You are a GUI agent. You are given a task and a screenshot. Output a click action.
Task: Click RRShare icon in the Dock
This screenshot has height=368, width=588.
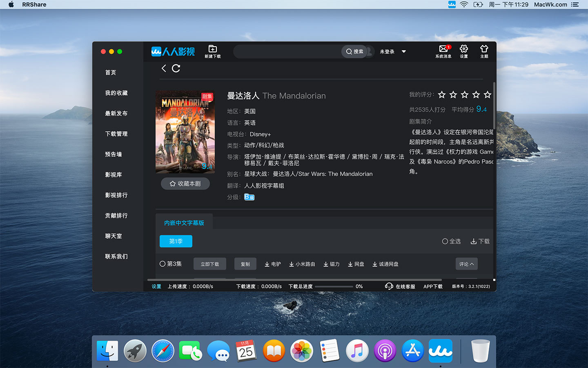point(441,351)
